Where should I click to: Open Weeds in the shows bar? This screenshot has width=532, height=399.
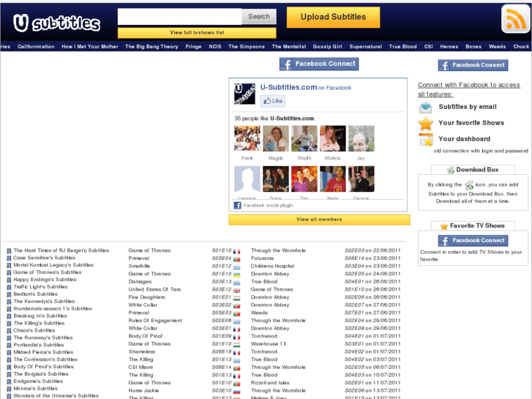click(x=498, y=47)
